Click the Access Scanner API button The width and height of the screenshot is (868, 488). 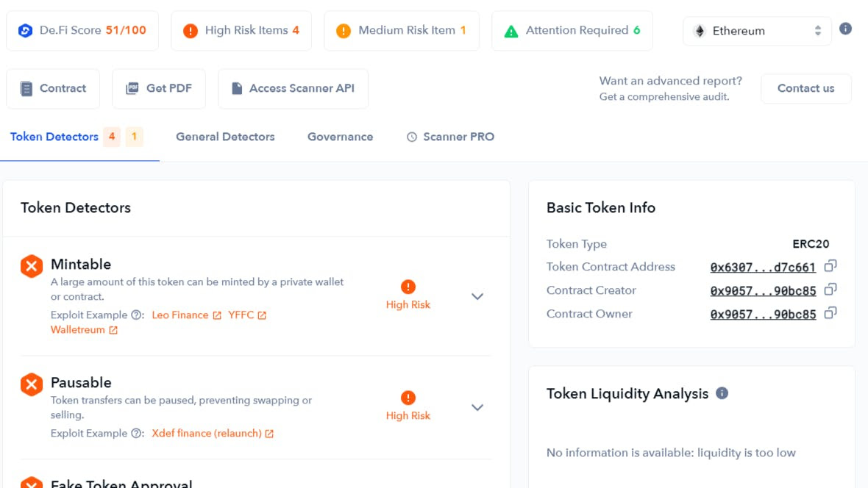293,88
